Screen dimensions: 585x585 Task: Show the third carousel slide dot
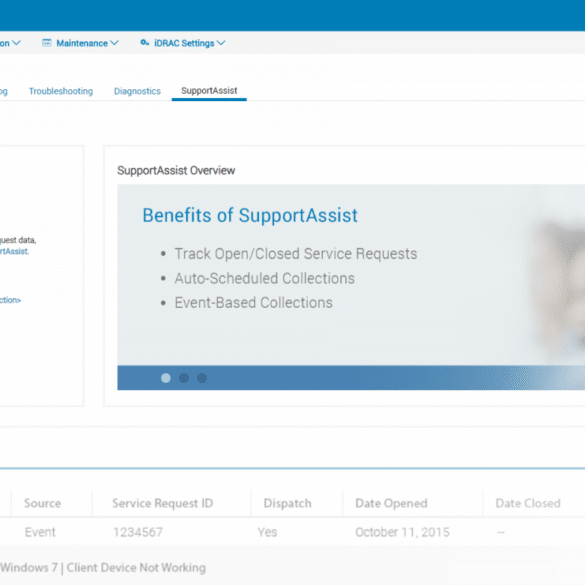tap(202, 378)
